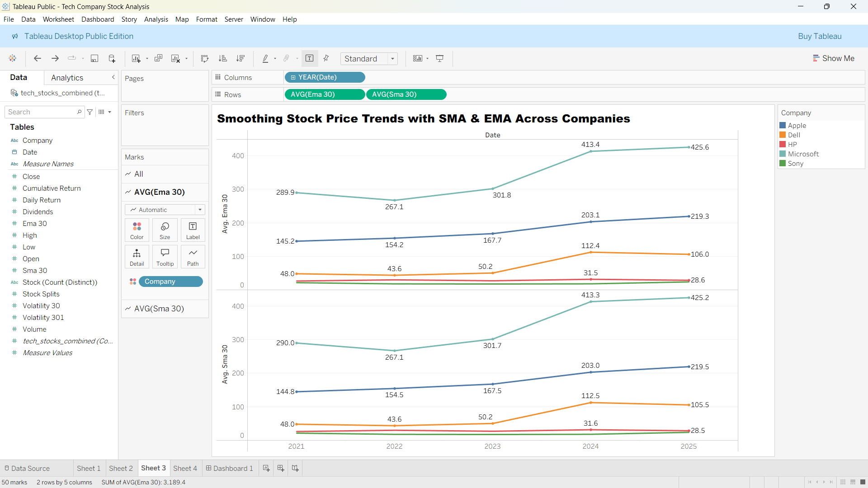The image size is (868, 488).
Task: Click the Buy Tableau link
Action: (820, 36)
